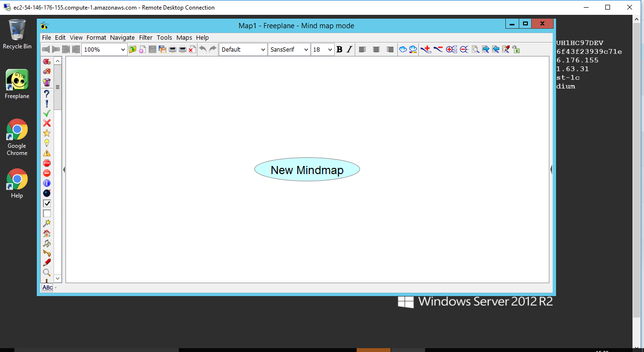Image resolution: width=644 pixels, height=352 pixels.
Task: Open the Format menu
Action: (96, 37)
